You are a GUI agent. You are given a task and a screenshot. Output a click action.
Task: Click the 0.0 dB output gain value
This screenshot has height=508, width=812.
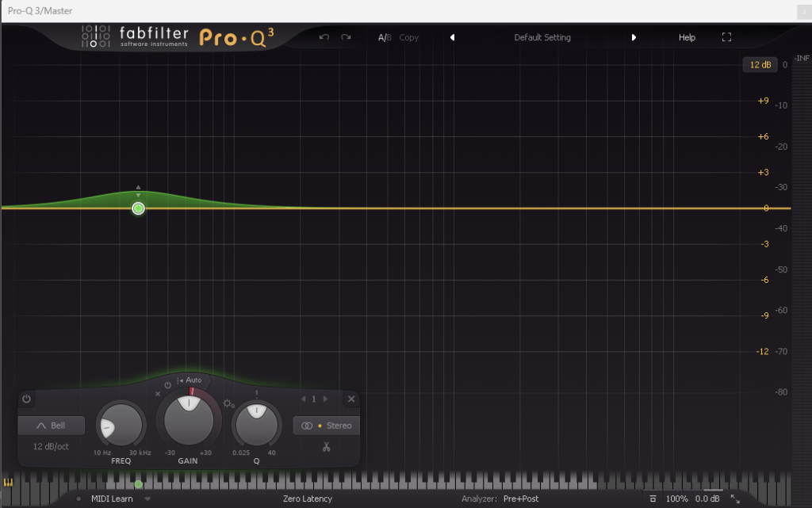point(707,498)
